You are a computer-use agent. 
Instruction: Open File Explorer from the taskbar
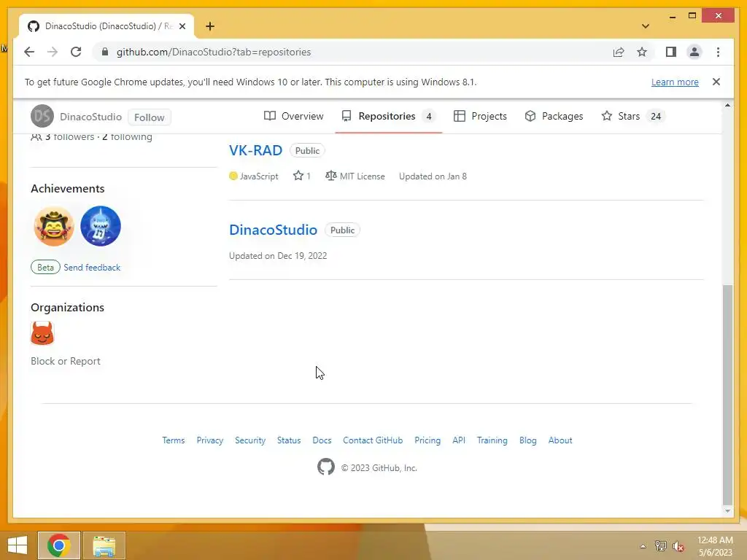(104, 545)
